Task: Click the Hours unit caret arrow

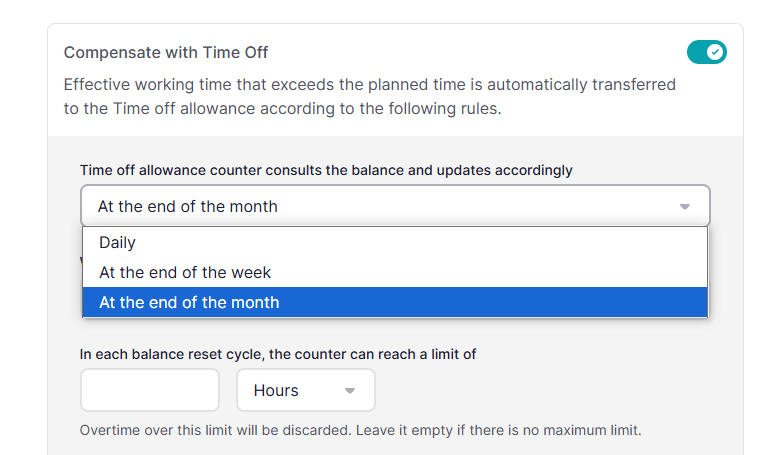Action: click(350, 391)
